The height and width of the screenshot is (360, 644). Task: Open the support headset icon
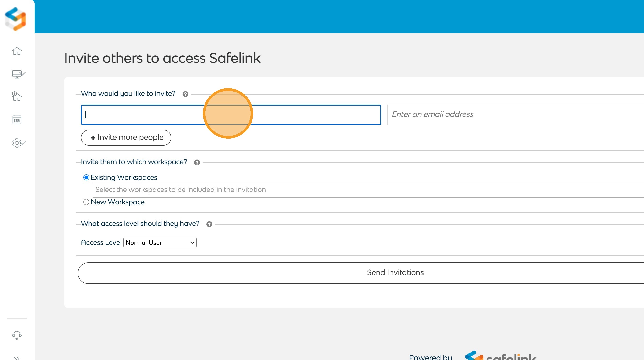pyautogui.click(x=17, y=335)
